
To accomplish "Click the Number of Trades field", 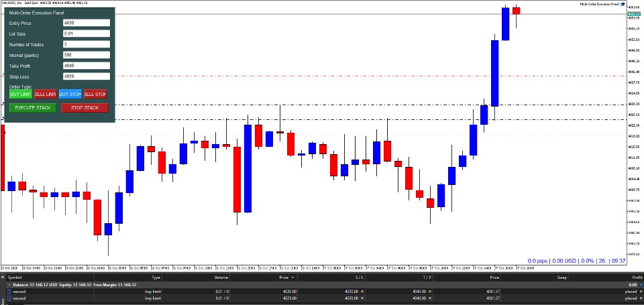I will [87, 44].
